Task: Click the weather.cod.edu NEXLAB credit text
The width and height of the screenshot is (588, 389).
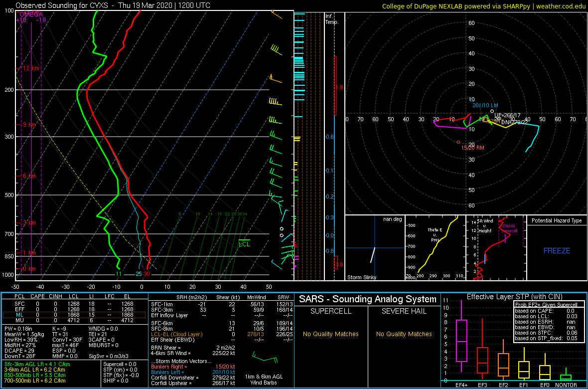Action: 484,6
